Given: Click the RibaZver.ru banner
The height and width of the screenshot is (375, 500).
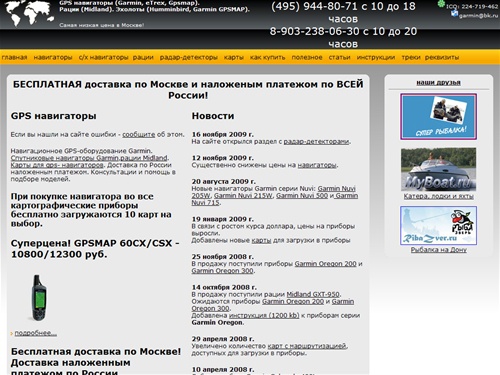Looking at the screenshot, I should (x=438, y=226).
